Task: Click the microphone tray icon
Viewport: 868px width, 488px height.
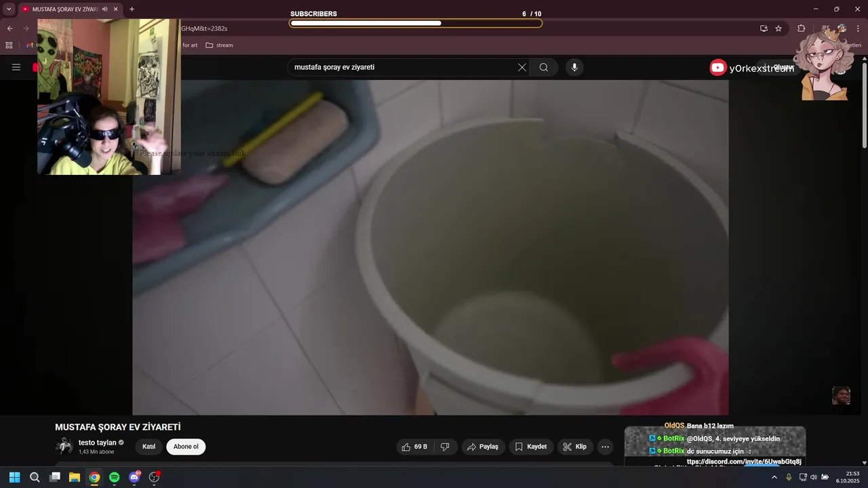Action: pyautogui.click(x=789, y=477)
